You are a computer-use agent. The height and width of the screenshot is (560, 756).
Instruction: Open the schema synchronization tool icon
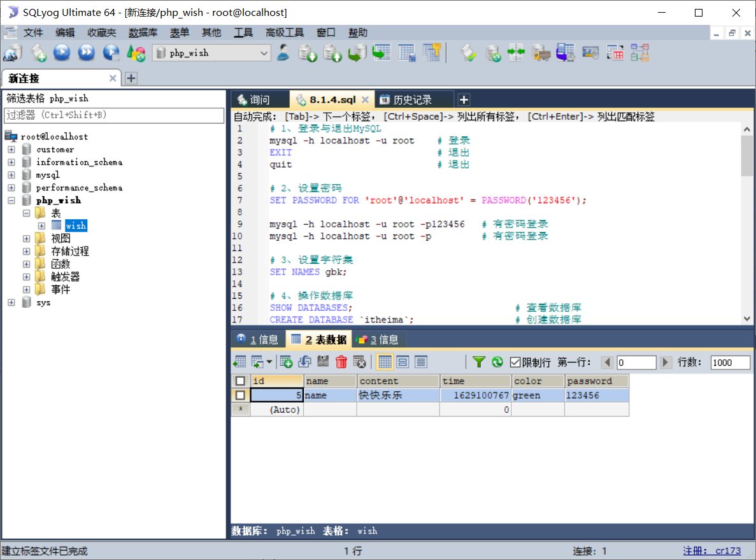[516, 53]
